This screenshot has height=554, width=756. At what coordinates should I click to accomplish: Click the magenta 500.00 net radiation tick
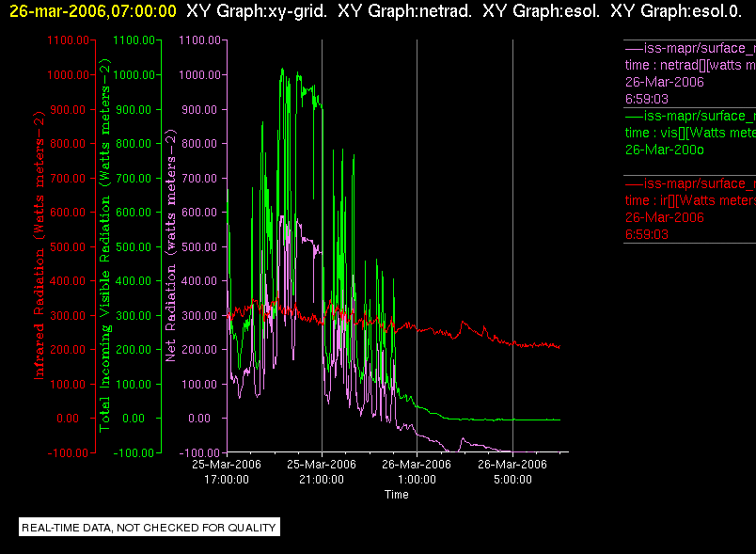[x=199, y=246]
